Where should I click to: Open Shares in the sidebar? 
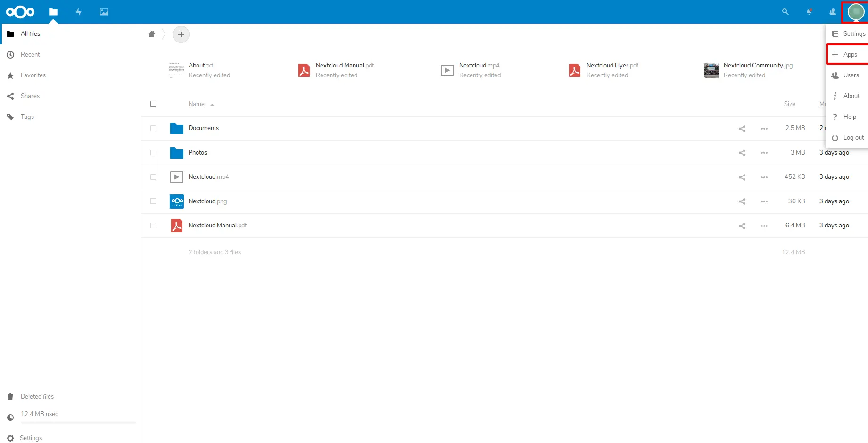(x=71, y=96)
